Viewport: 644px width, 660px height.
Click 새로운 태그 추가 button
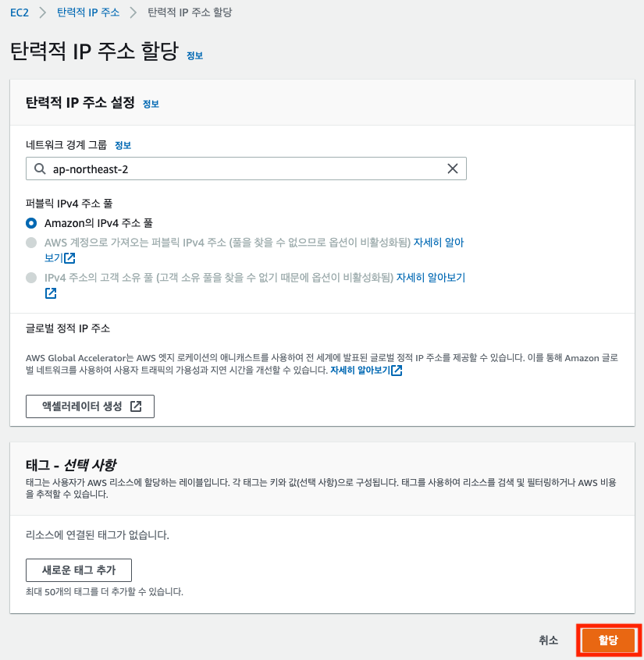[x=79, y=570]
